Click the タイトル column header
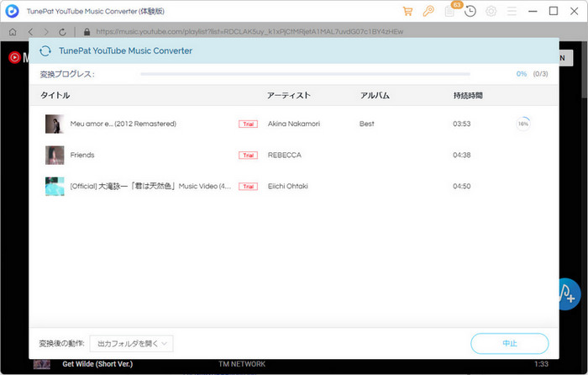 (55, 95)
